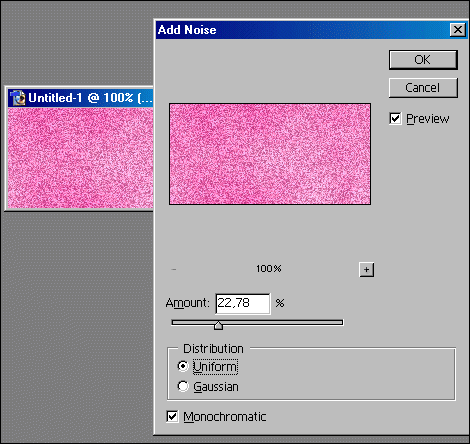This screenshot has width=470, height=444.
Task: Select Gaussian distribution
Action: (x=183, y=387)
